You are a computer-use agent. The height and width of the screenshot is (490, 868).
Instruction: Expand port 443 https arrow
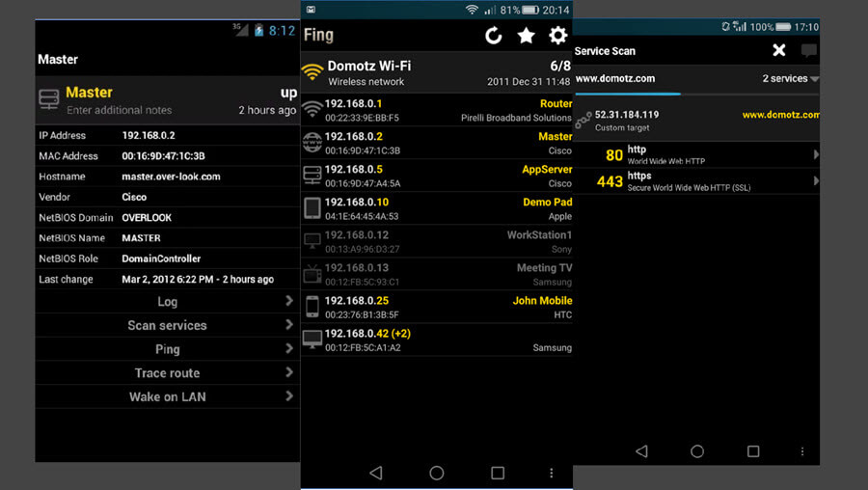click(x=816, y=181)
